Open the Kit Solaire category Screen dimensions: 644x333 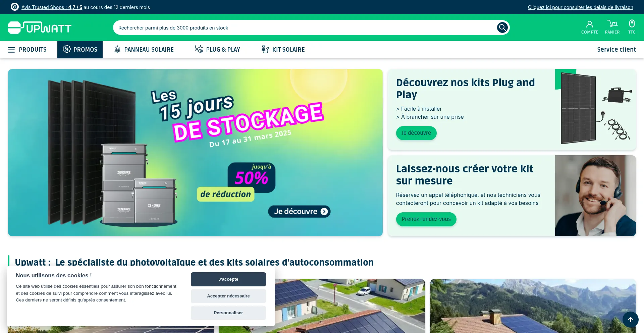[x=283, y=50]
